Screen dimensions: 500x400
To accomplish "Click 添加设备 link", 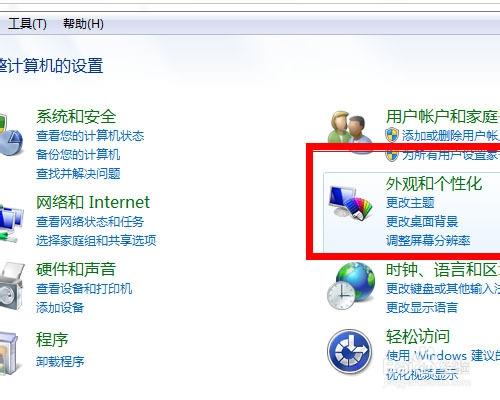I will coord(60,307).
